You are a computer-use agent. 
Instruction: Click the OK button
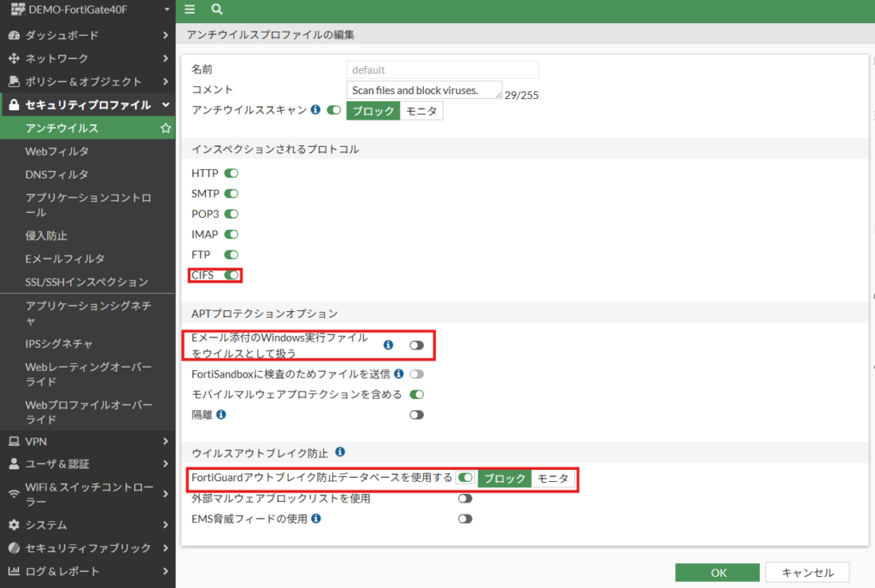(718, 573)
